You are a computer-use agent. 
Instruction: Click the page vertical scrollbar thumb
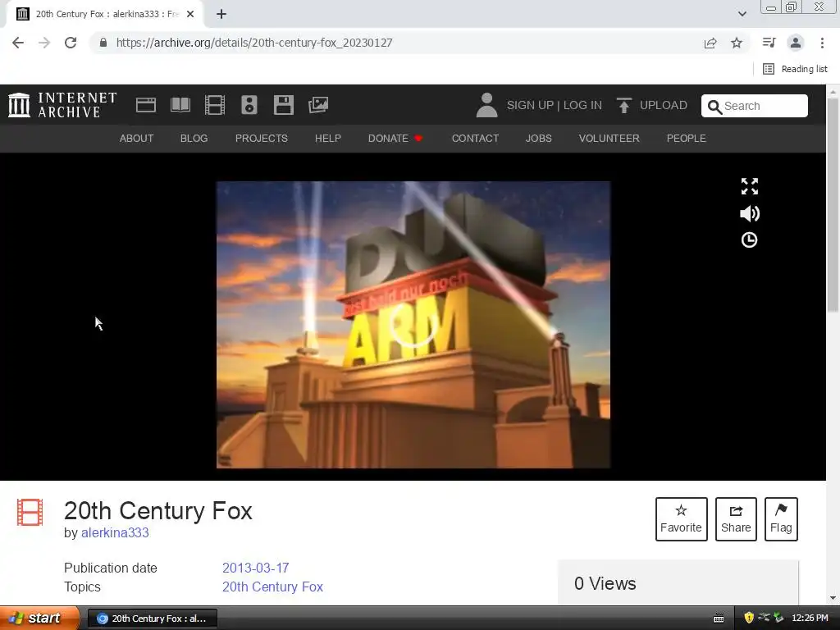pyautogui.click(x=833, y=203)
